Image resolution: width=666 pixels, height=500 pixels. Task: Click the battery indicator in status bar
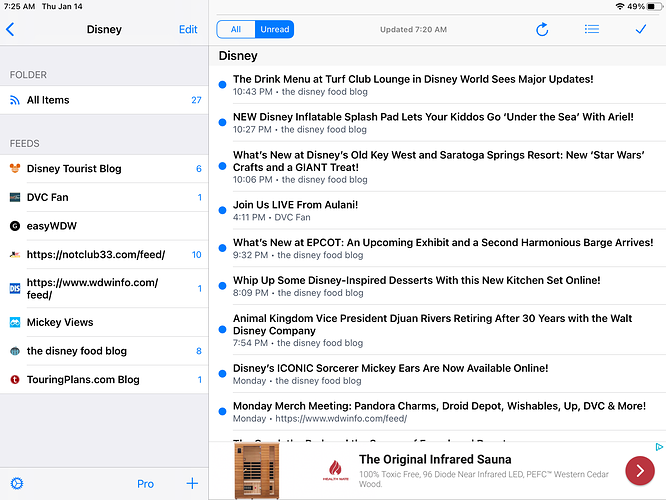pos(654,6)
